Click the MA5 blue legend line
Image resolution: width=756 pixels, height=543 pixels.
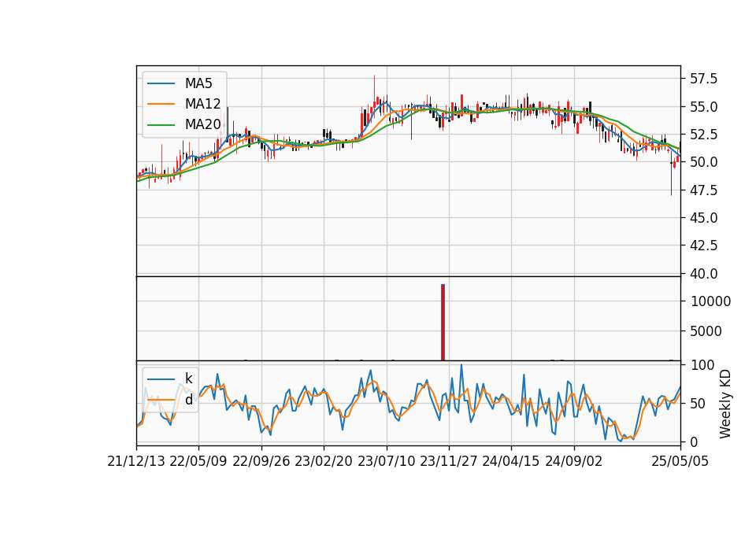161,84
